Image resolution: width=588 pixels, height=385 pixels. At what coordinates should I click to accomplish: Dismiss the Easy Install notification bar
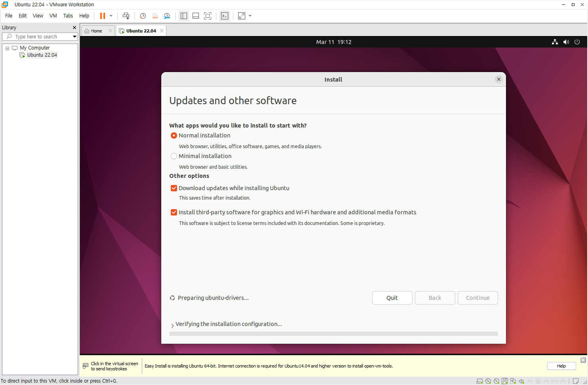583,360
